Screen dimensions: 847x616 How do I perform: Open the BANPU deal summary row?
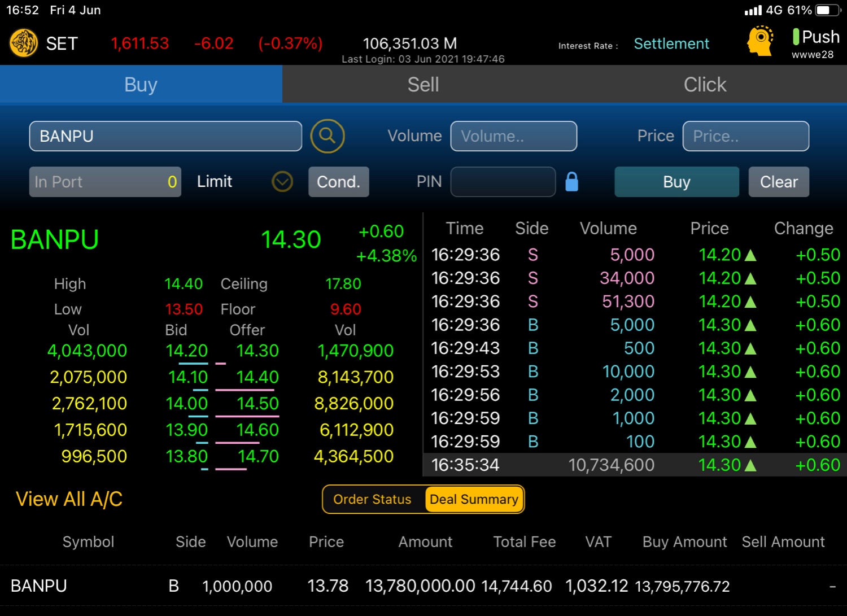[x=423, y=586]
